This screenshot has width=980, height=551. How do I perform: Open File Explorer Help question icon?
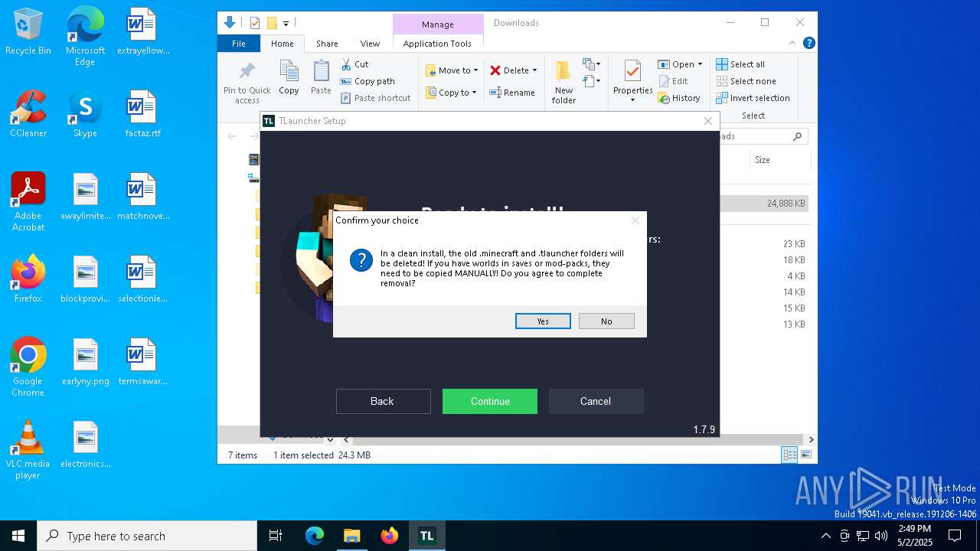[808, 44]
